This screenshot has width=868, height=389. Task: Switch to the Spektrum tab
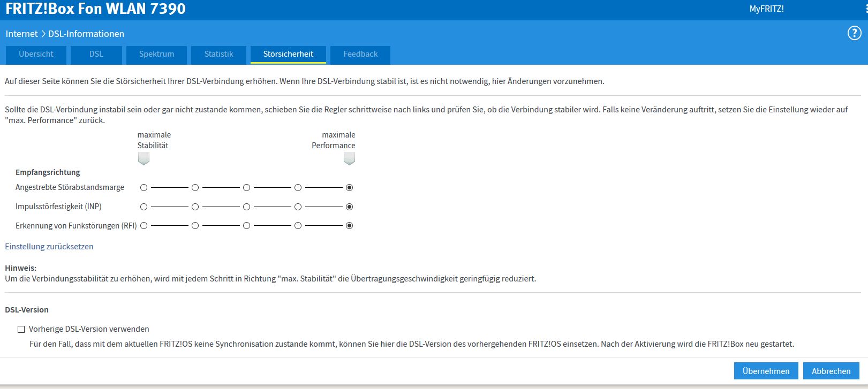point(156,55)
